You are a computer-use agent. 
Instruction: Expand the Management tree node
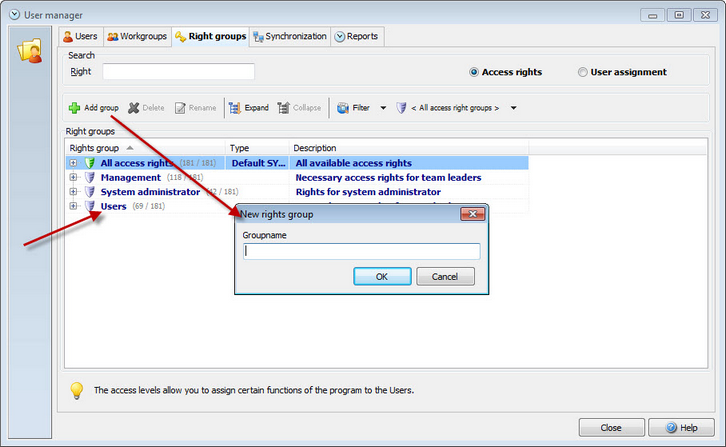click(x=73, y=177)
